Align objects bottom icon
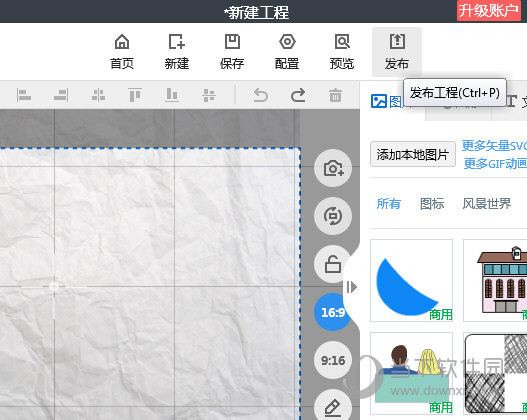 (172, 95)
